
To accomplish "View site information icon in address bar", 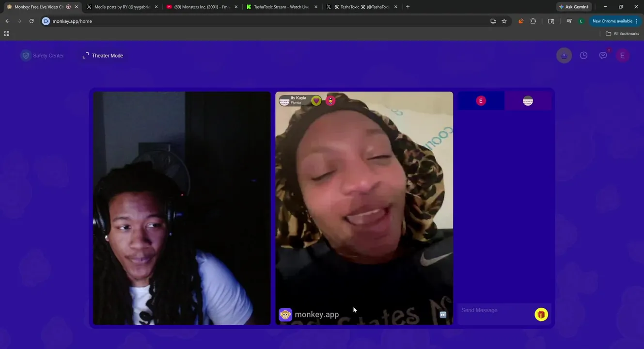I will (x=46, y=21).
